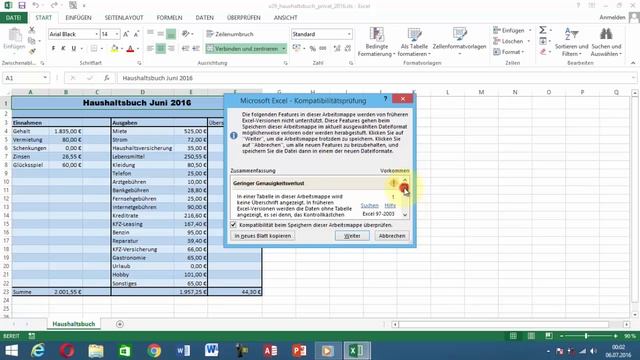Screen dimensions: 640x360
Task: Uncheck Kompatibilität beim Speichern überprüfen checkbox
Action: [x=233, y=225]
